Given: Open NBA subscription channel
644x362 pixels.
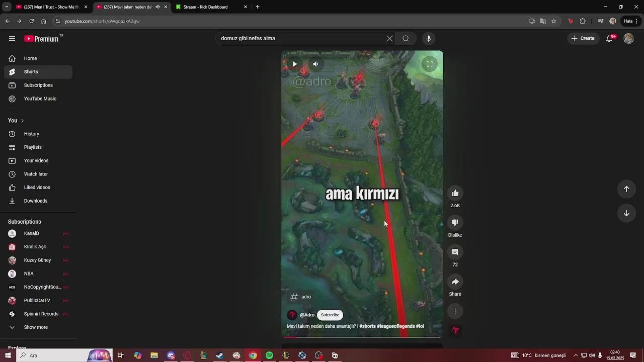Looking at the screenshot, I should (38, 274).
